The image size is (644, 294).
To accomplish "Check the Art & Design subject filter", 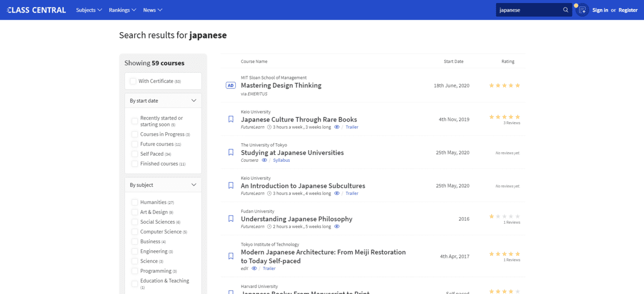I will (x=135, y=212).
